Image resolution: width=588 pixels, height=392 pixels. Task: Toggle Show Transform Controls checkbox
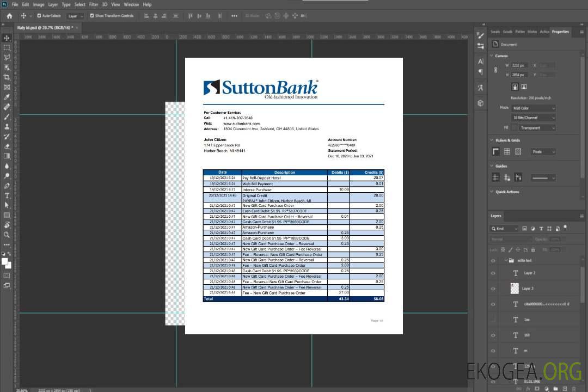(x=92, y=16)
